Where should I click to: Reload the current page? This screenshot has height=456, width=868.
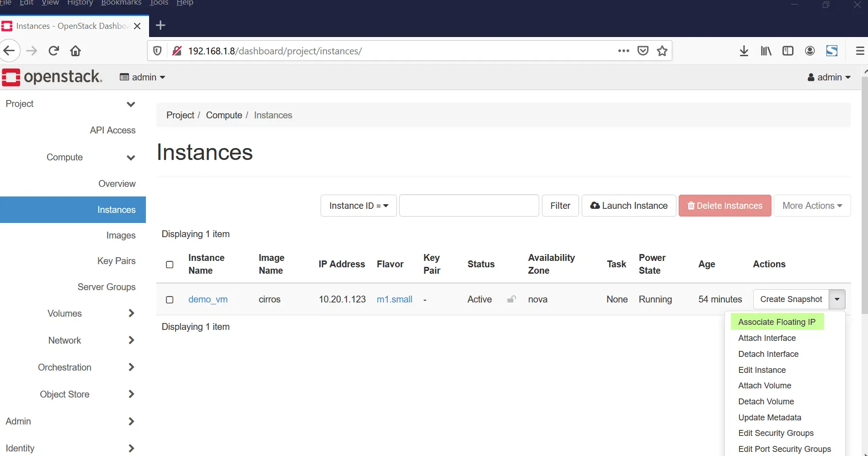pyautogui.click(x=54, y=51)
